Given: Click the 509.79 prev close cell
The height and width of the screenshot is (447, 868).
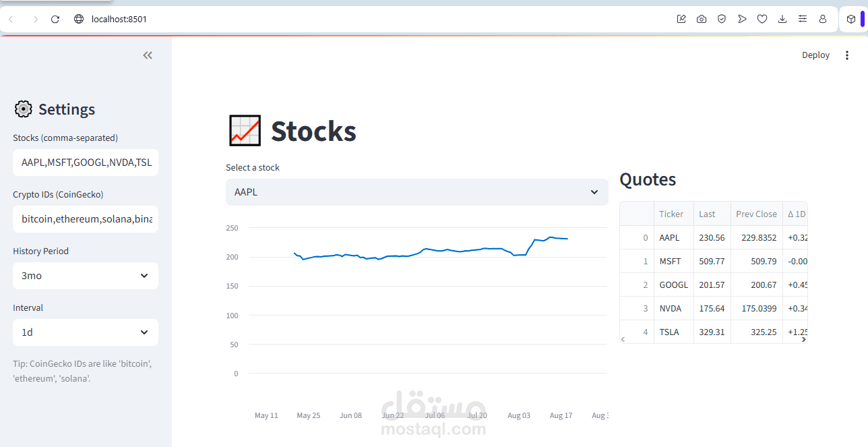Looking at the screenshot, I should pos(757,261).
